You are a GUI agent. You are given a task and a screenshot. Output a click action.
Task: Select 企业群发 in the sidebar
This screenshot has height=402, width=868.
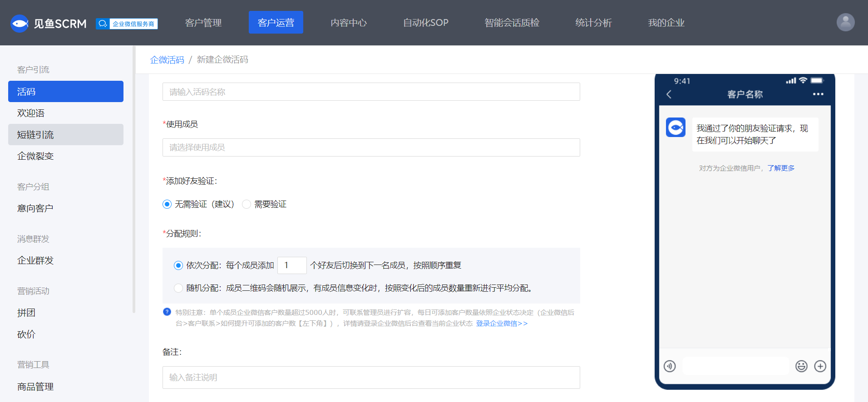[66, 260]
